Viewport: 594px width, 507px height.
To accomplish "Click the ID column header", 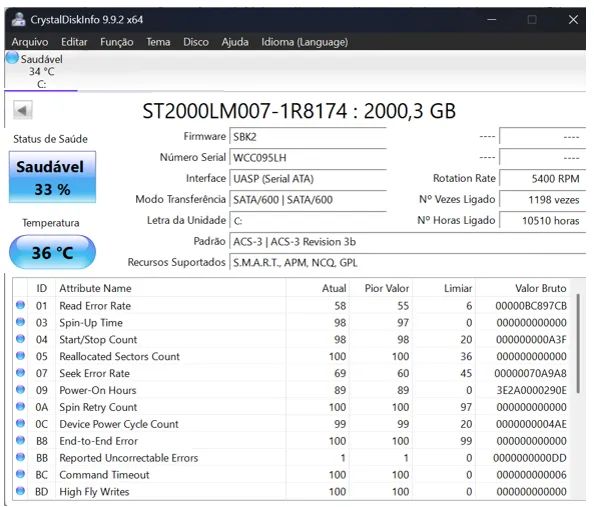I will (42, 288).
